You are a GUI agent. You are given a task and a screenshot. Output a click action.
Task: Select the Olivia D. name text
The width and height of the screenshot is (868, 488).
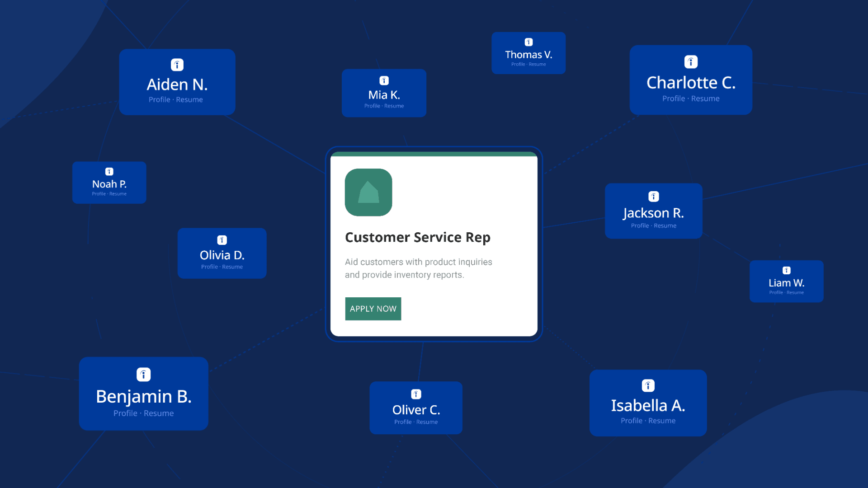tap(222, 255)
